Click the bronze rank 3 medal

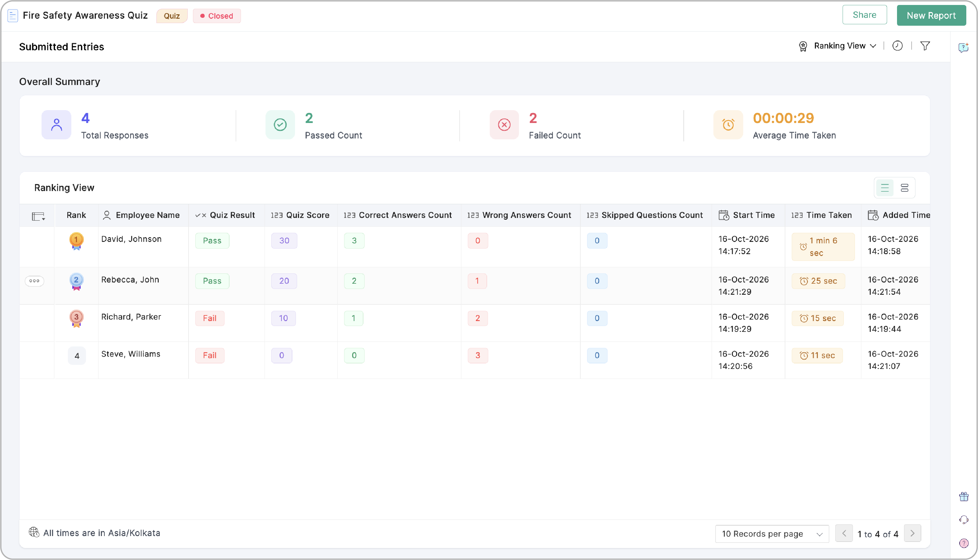point(76,319)
